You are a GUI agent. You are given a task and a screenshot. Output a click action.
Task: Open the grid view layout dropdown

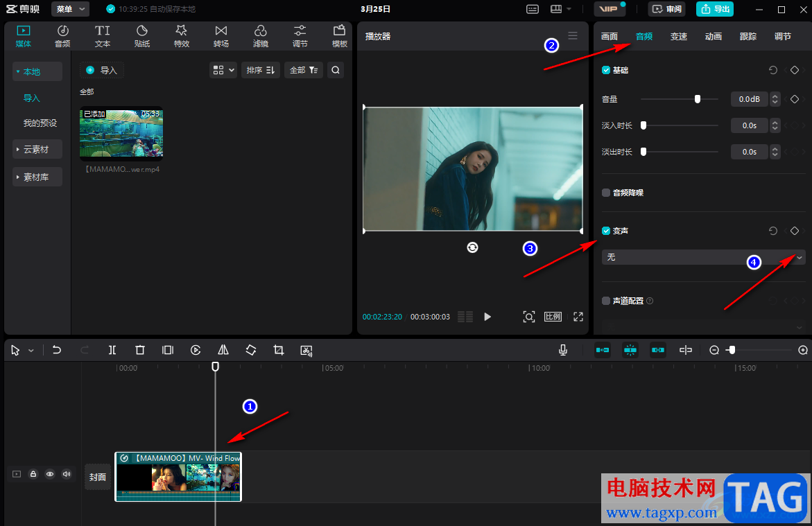coord(223,70)
